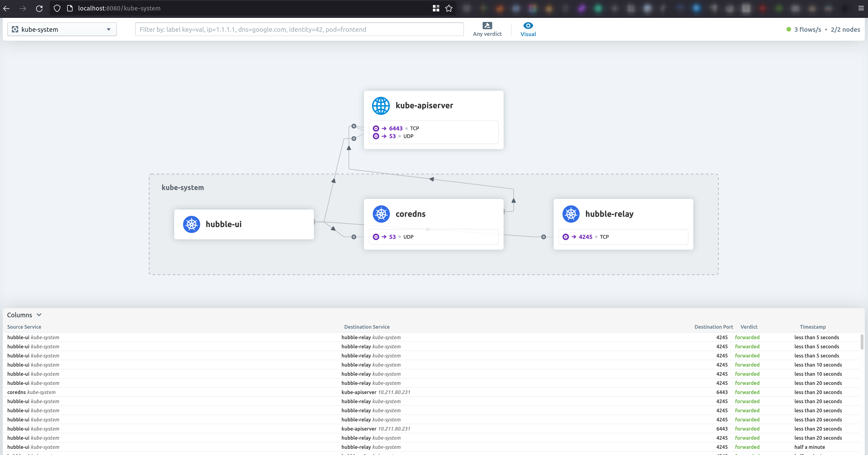This screenshot has height=455, width=868.
Task: Open the Any verdict filter
Action: [487, 29]
